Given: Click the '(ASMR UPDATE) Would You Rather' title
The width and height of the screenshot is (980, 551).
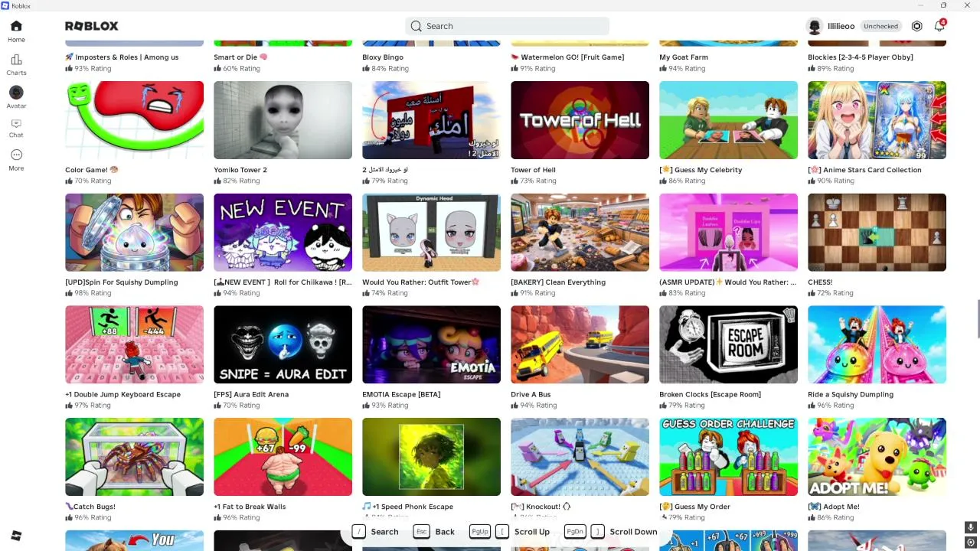Looking at the screenshot, I should click(728, 282).
